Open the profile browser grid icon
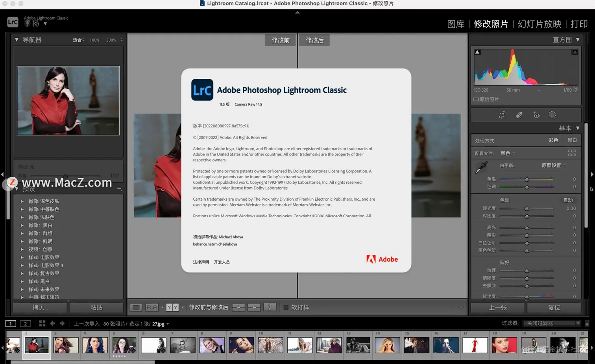 [x=572, y=153]
